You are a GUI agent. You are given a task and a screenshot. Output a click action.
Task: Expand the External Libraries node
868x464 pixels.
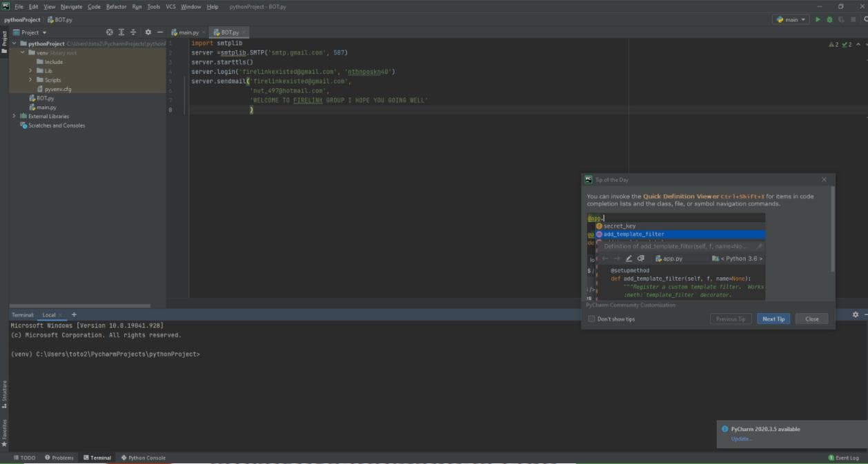pyautogui.click(x=14, y=117)
